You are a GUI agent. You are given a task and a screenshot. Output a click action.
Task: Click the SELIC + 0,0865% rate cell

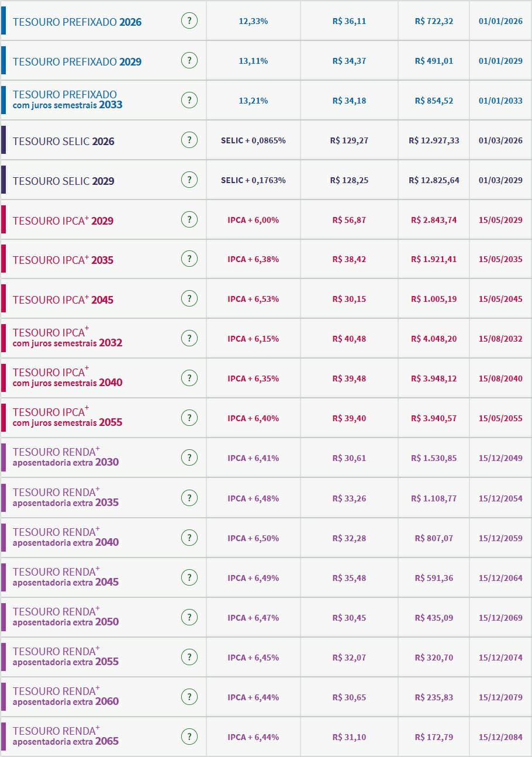(253, 140)
